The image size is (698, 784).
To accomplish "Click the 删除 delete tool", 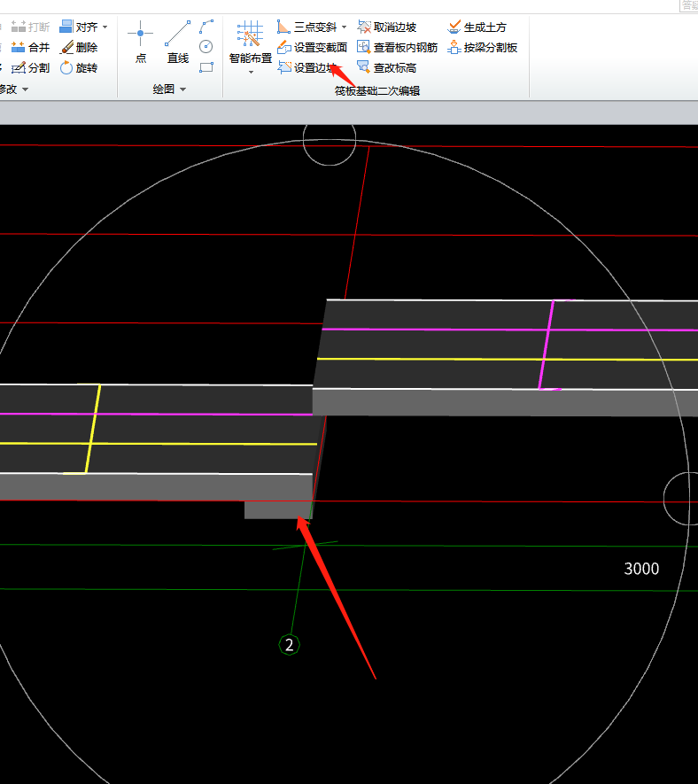I will coord(79,48).
